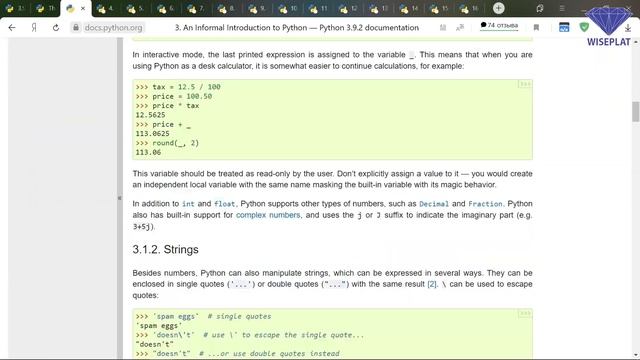Click the round(_, 2) code line
The width and height of the screenshot is (640, 360).
(167, 143)
